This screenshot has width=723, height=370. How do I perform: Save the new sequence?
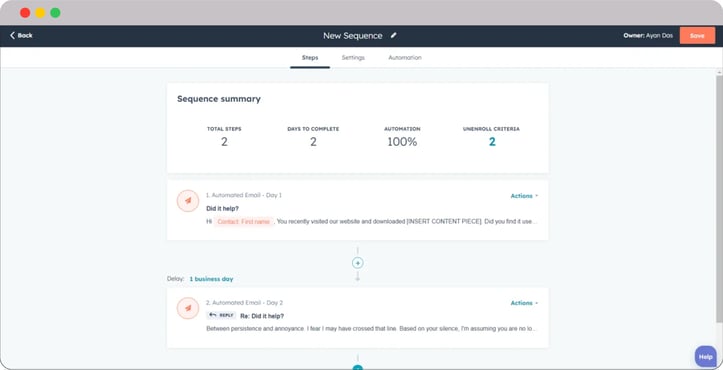697,36
